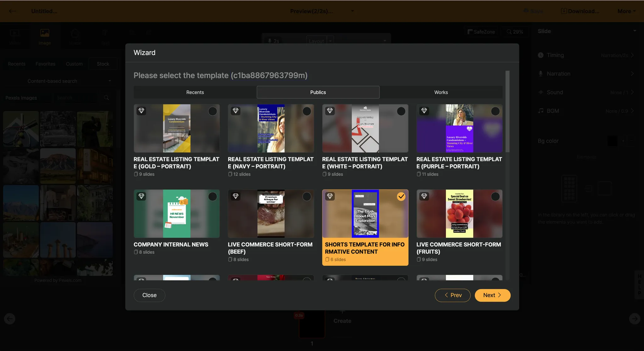The image size is (644, 351).
Task: Expand the Slide panel dropdown arrow
Action: pyautogui.click(x=635, y=31)
